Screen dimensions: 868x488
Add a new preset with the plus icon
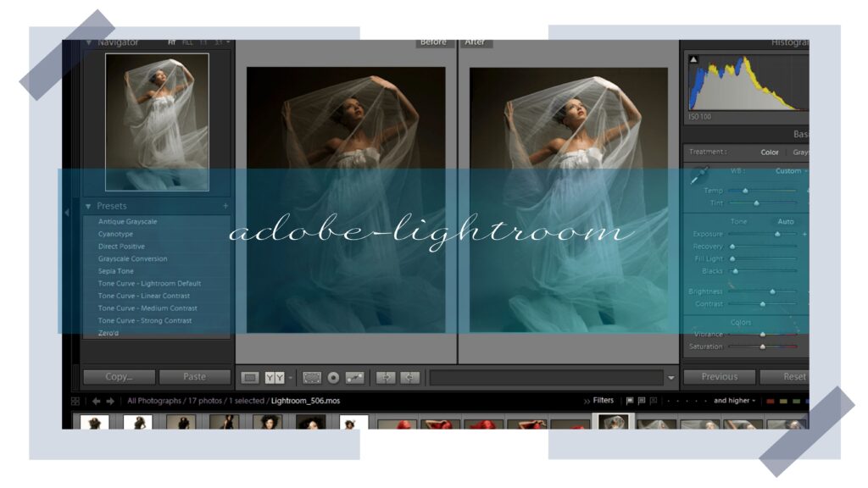[x=225, y=206]
